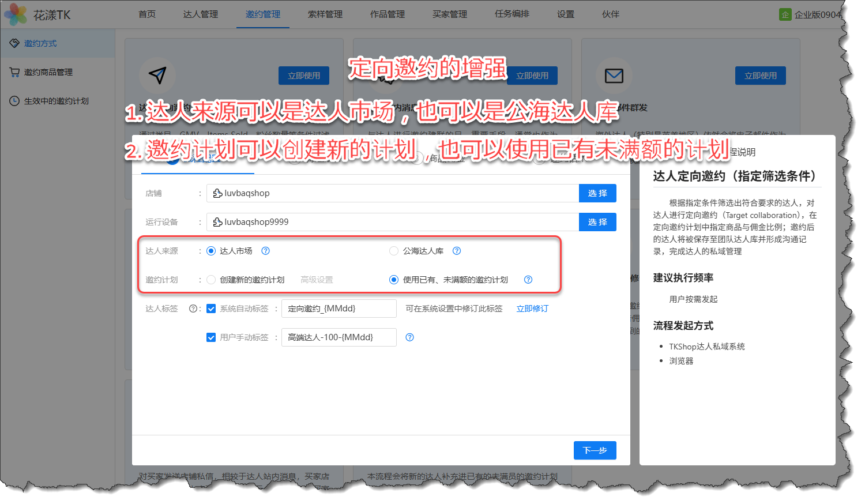Toggle the 用户手动标签 checkbox
865x504 pixels.
click(211, 337)
